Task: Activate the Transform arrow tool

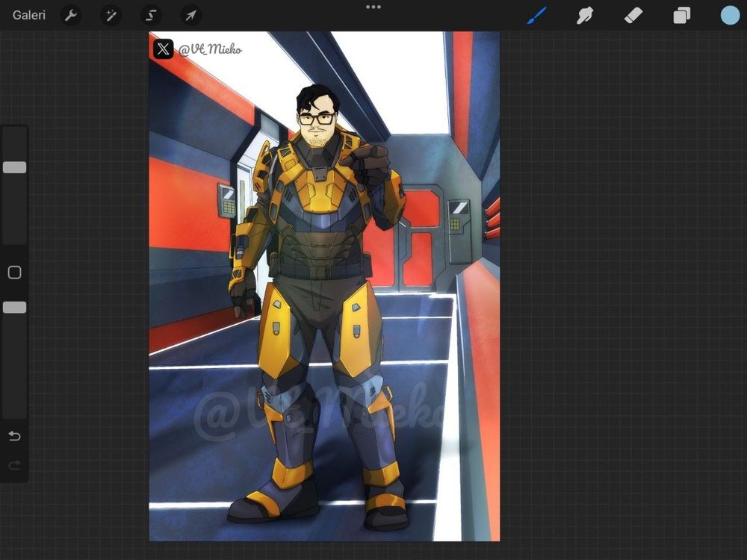Action: [190, 16]
